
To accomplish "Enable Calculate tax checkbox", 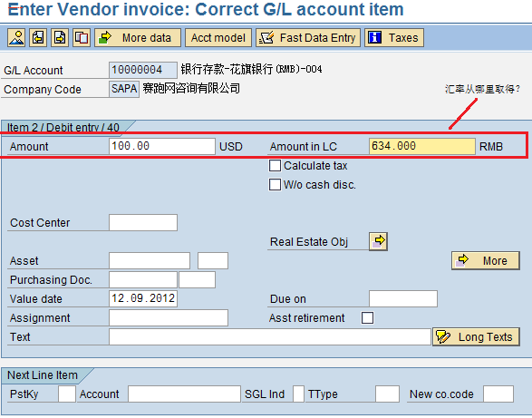I will [x=275, y=166].
